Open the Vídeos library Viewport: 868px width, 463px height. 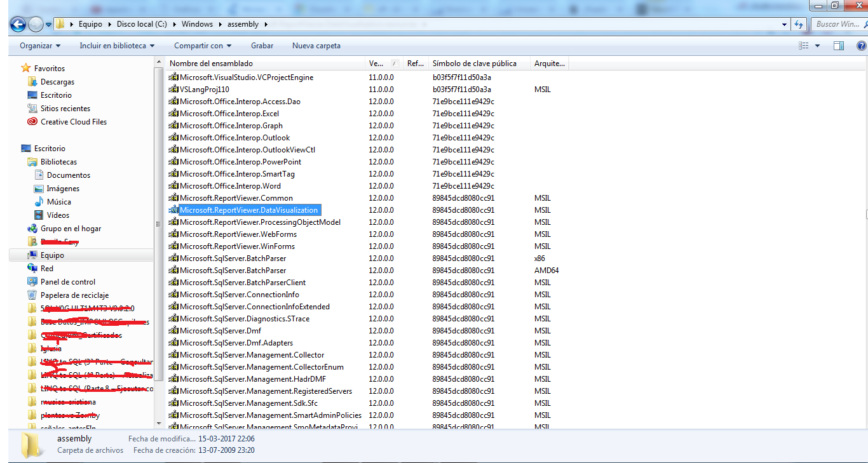pyautogui.click(x=58, y=215)
